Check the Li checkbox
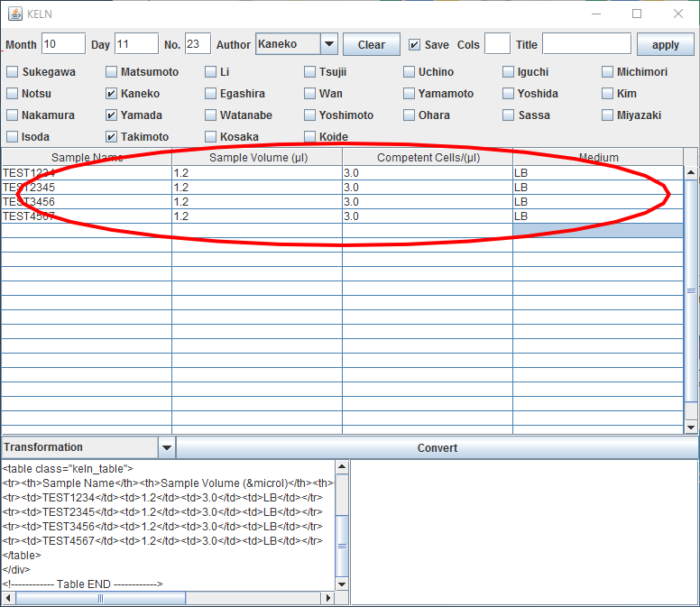This screenshot has height=607, width=700. tap(211, 72)
